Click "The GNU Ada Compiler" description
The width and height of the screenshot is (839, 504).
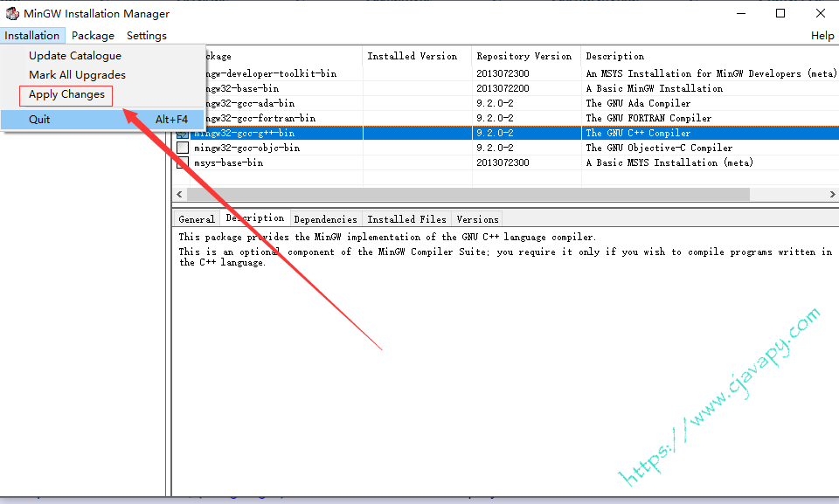coord(638,103)
